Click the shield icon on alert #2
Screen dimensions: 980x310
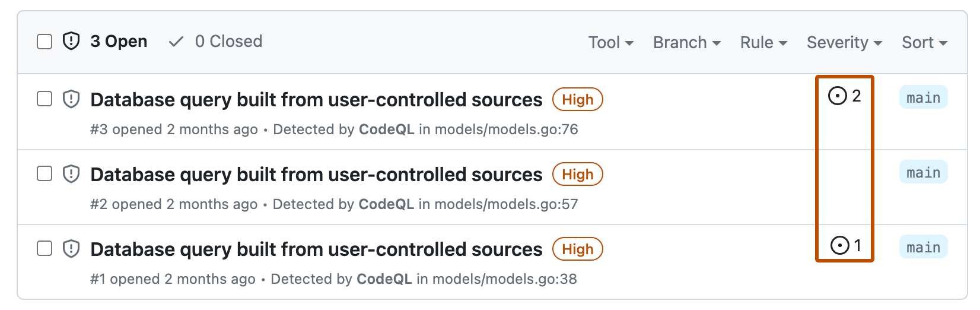[x=71, y=173]
